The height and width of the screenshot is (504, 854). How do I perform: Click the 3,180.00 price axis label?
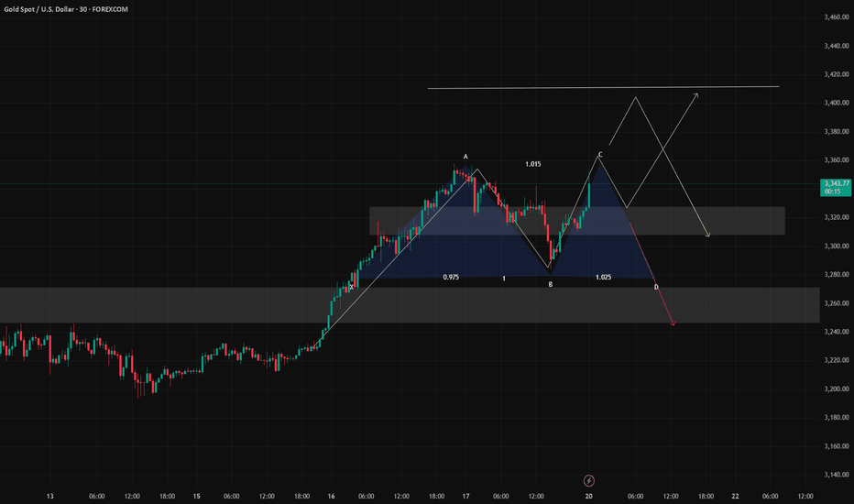836,417
